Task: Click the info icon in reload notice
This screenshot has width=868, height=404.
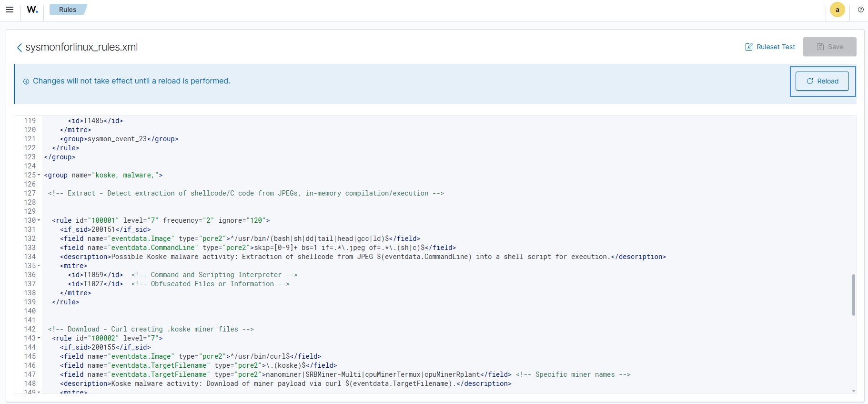Action: point(26,82)
